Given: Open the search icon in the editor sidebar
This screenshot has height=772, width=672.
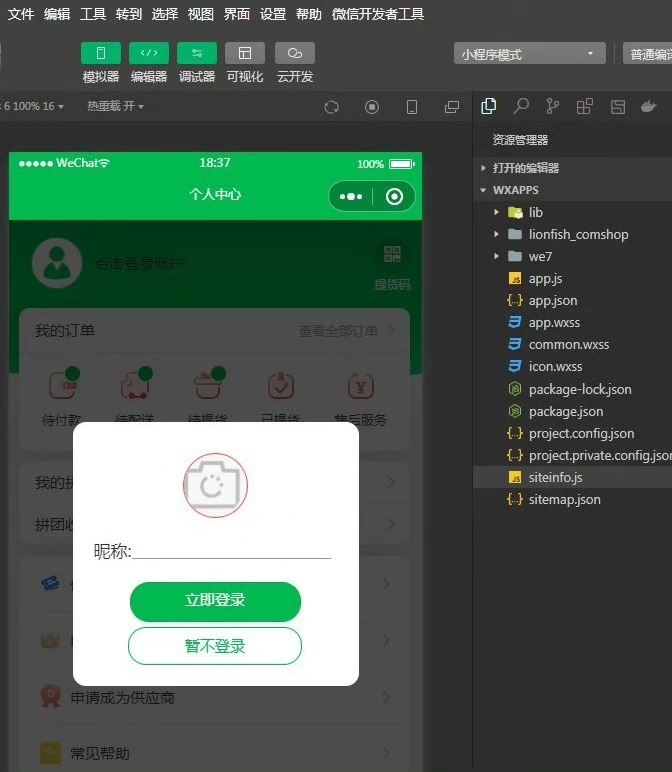Looking at the screenshot, I should (x=521, y=106).
